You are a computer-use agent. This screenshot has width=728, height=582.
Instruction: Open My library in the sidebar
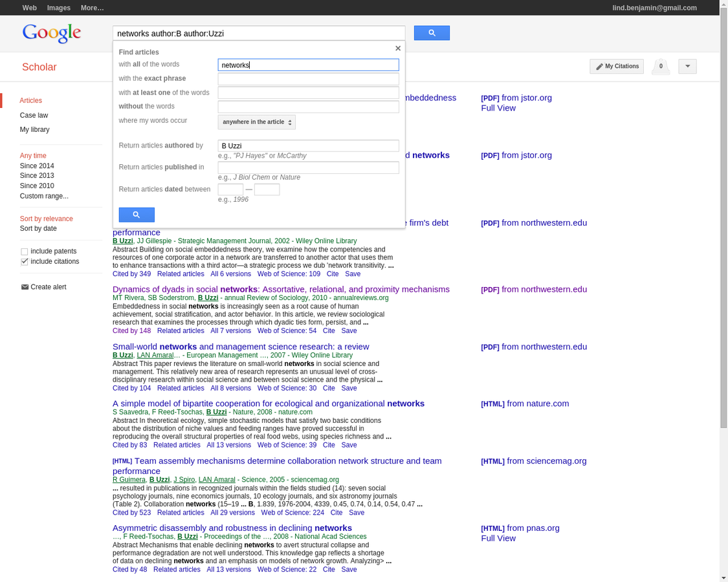coord(34,129)
